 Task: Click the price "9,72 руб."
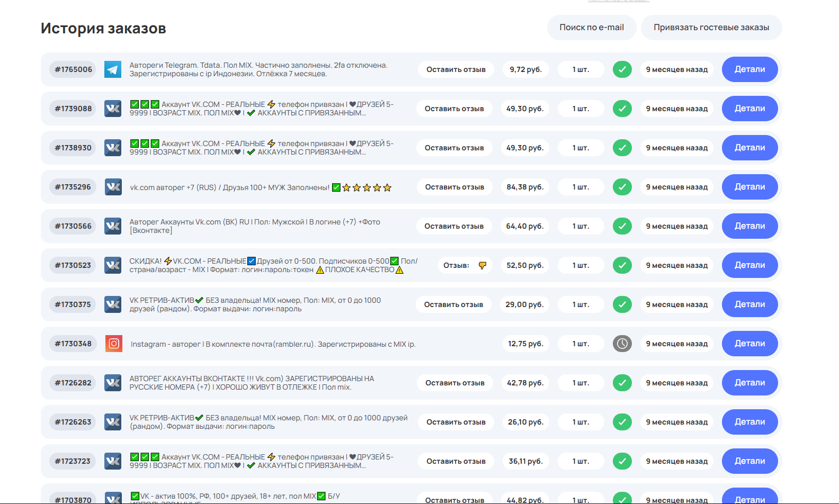526,69
